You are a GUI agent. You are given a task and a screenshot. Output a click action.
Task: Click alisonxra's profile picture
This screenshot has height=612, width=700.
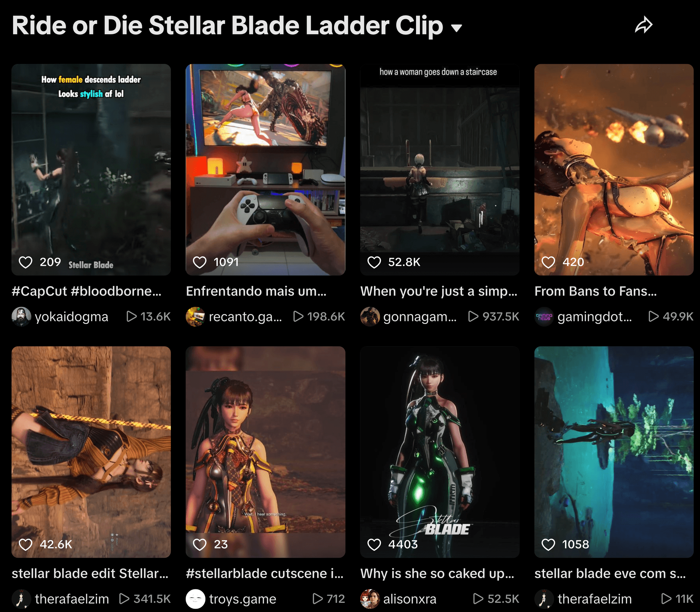click(x=370, y=599)
